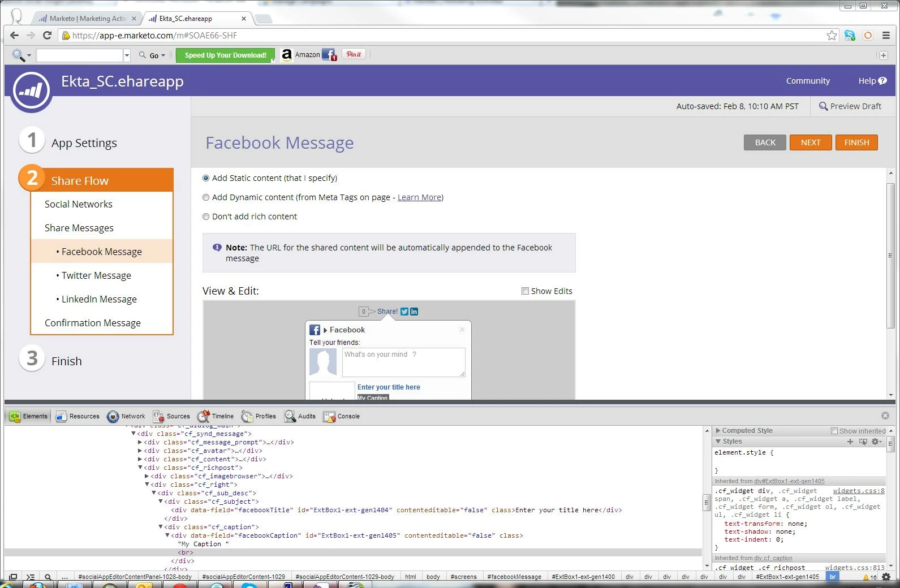Bookmark this page with the star icon
900x588 pixels.
pyautogui.click(x=832, y=36)
